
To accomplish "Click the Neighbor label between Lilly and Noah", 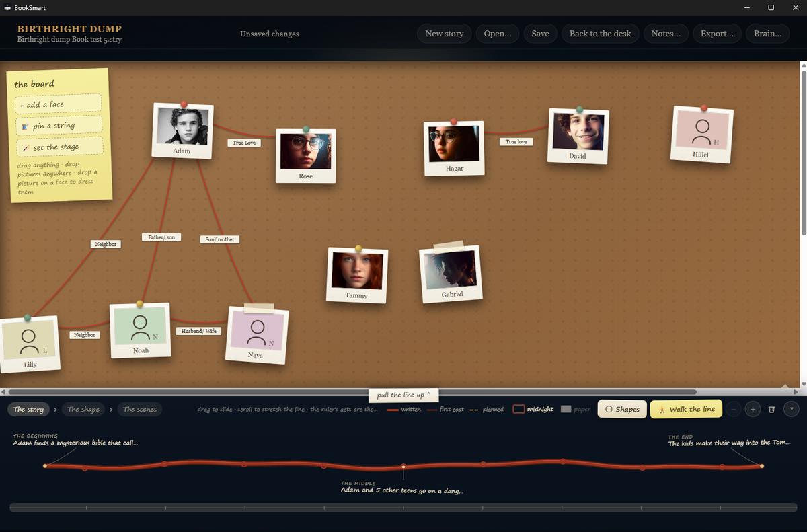I will [85, 334].
